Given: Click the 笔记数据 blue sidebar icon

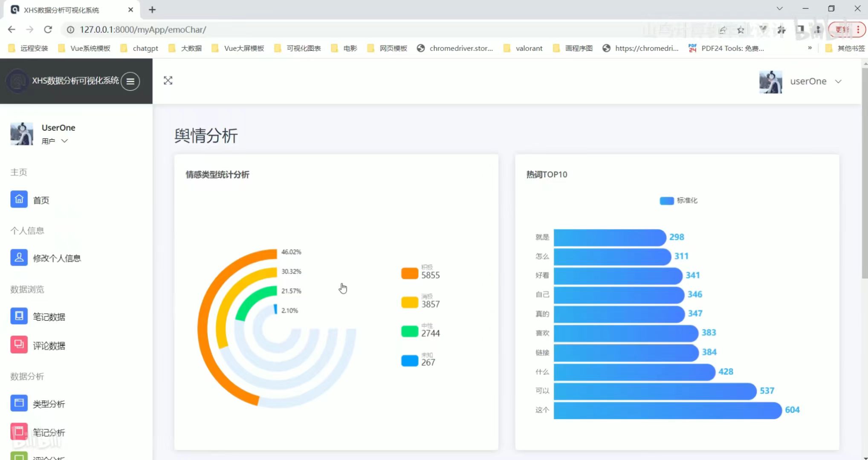Looking at the screenshot, I should coord(19,316).
